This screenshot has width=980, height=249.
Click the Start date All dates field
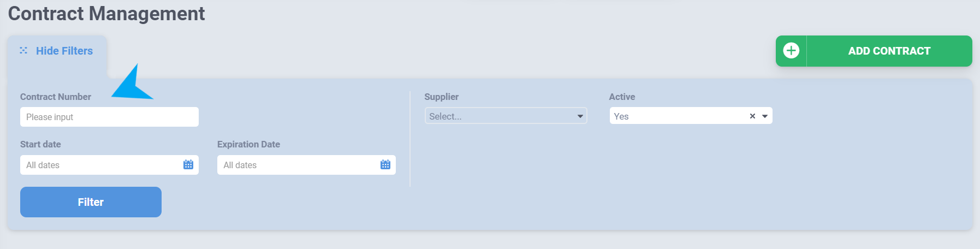click(x=109, y=165)
